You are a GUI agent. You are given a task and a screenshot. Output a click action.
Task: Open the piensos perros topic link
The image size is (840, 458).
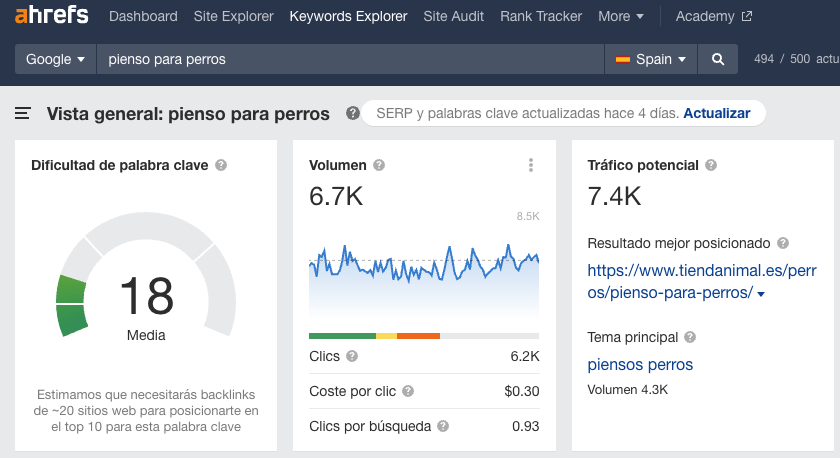click(x=640, y=364)
